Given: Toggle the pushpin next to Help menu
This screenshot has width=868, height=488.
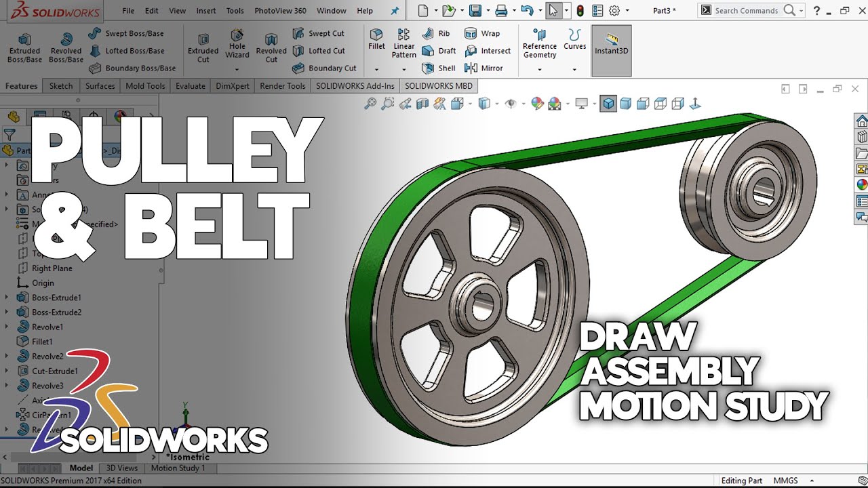Looking at the screenshot, I should (395, 11).
